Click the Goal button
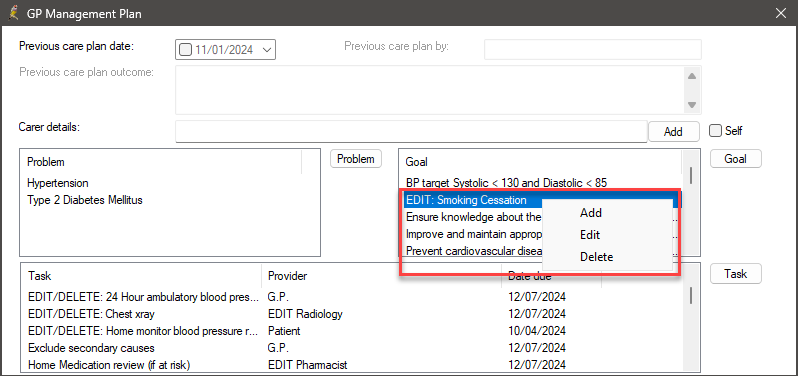Screen dimensions: 798x376 [735, 159]
